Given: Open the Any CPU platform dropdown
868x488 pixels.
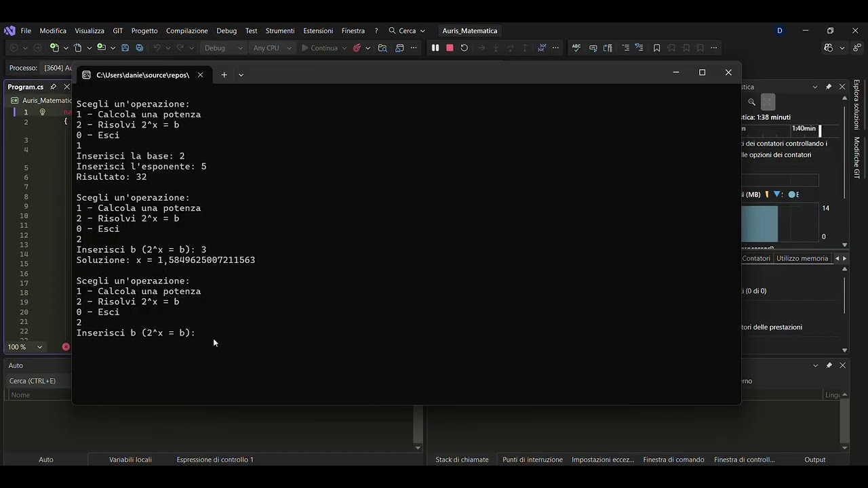Looking at the screenshot, I should tap(273, 48).
